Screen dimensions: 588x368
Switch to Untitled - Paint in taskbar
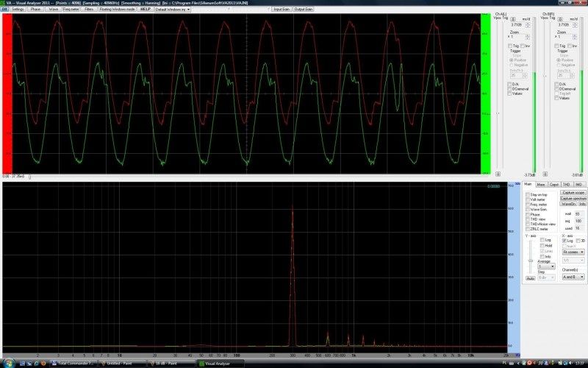pyautogui.click(x=122, y=364)
